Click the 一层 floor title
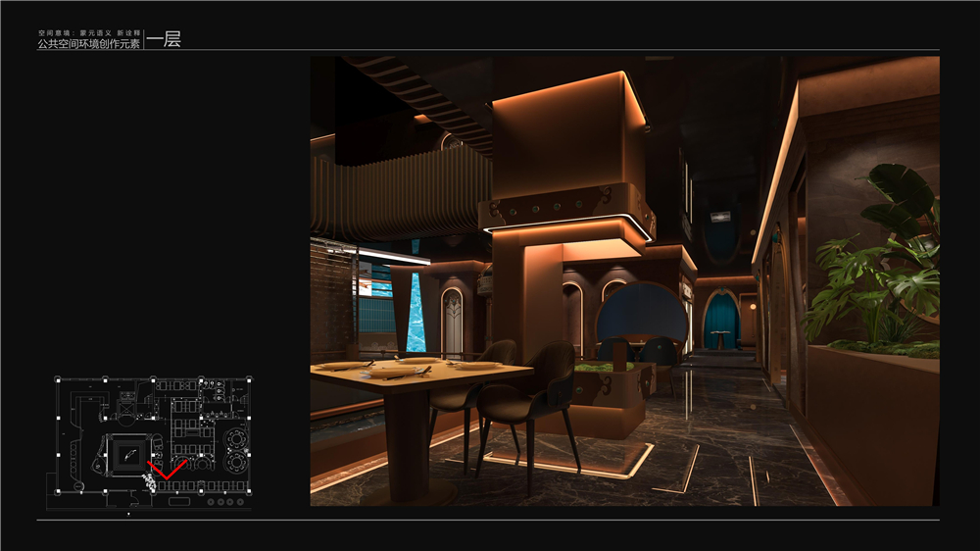This screenshot has width=980, height=551. point(164,40)
